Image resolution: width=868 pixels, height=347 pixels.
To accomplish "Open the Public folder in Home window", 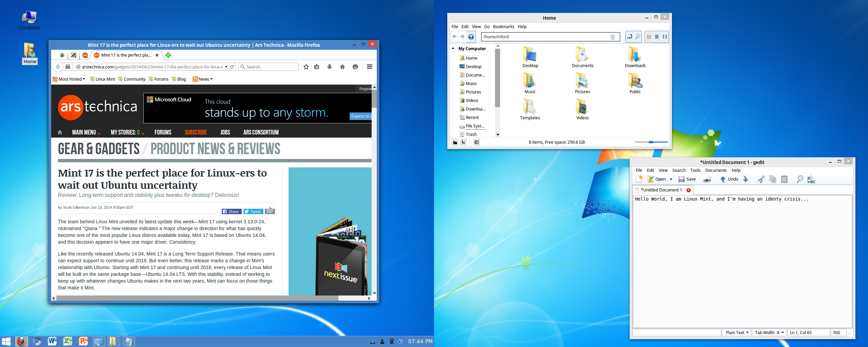I will (635, 83).
